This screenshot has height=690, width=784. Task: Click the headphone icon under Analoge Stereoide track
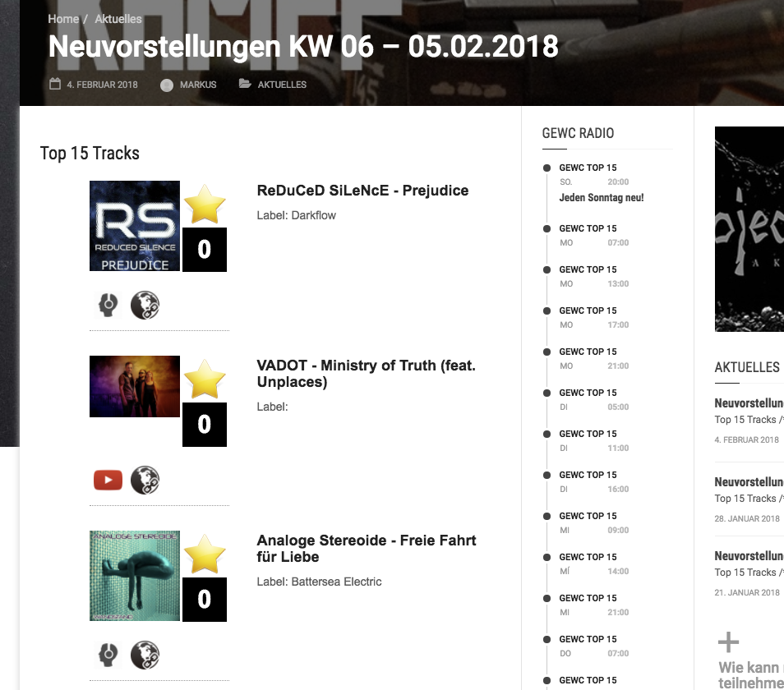[x=108, y=655]
